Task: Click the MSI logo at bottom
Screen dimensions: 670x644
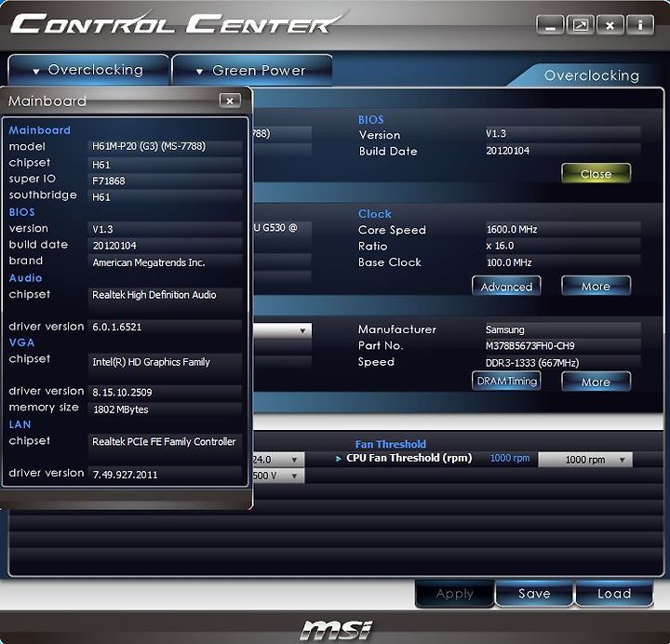Action: click(336, 630)
